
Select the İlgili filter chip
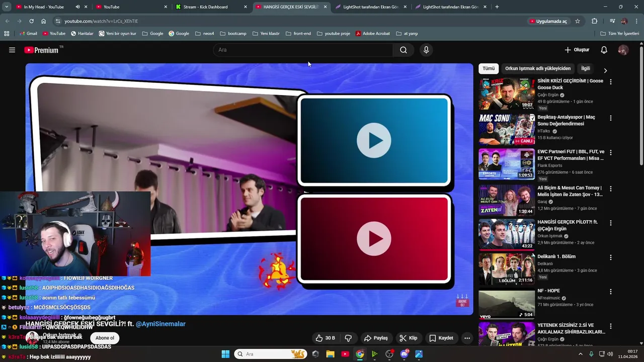pos(586,68)
